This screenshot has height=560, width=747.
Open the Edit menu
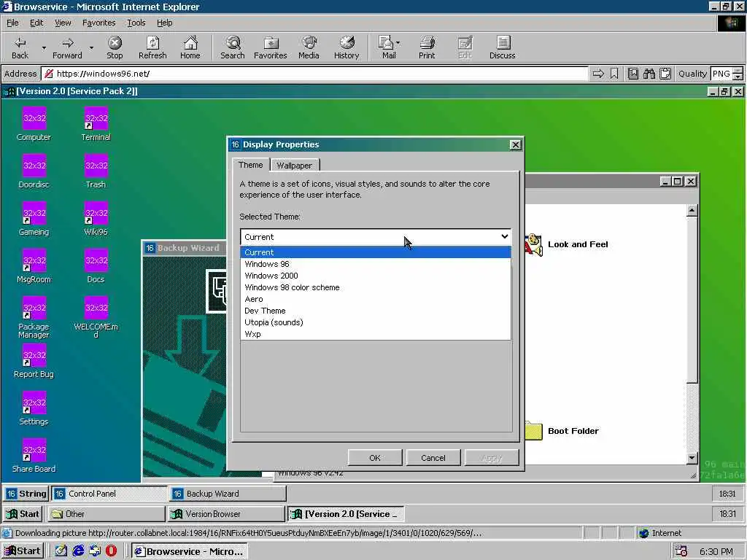36,23
